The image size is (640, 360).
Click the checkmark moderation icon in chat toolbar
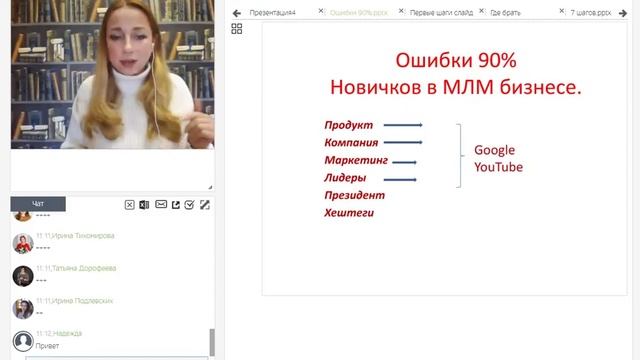(189, 204)
